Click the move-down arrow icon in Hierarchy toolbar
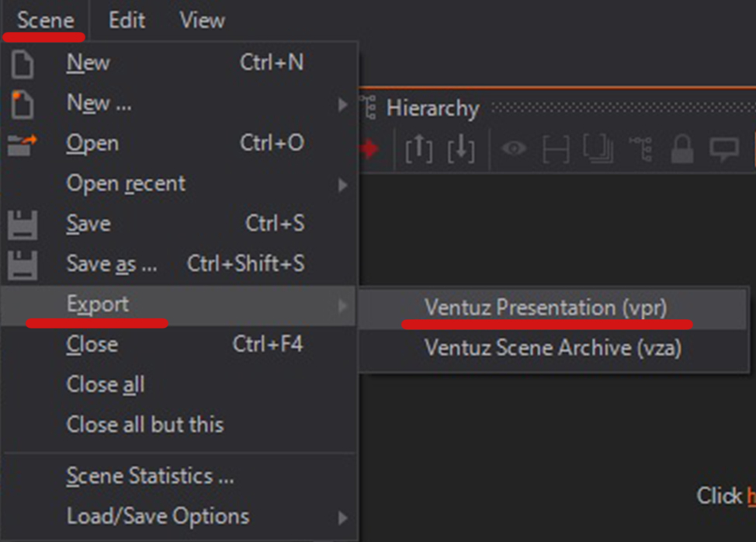The height and width of the screenshot is (542, 756). click(x=461, y=149)
